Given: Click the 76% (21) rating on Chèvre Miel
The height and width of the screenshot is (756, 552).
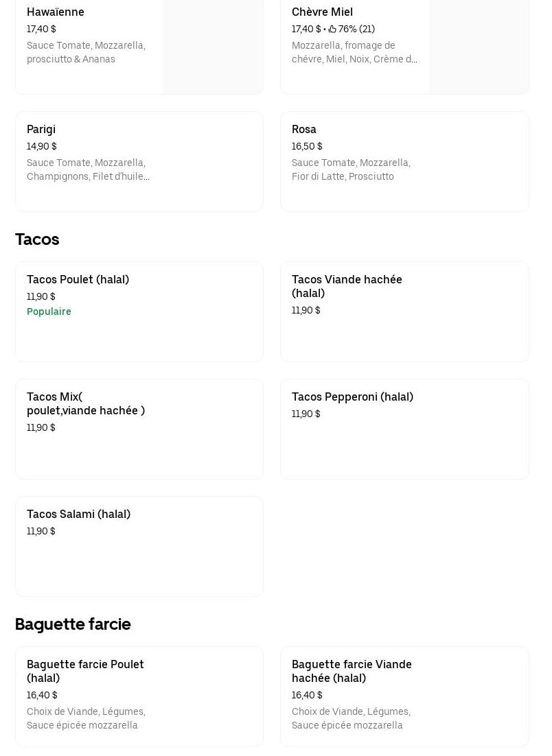Looking at the screenshot, I should click(x=356, y=29).
